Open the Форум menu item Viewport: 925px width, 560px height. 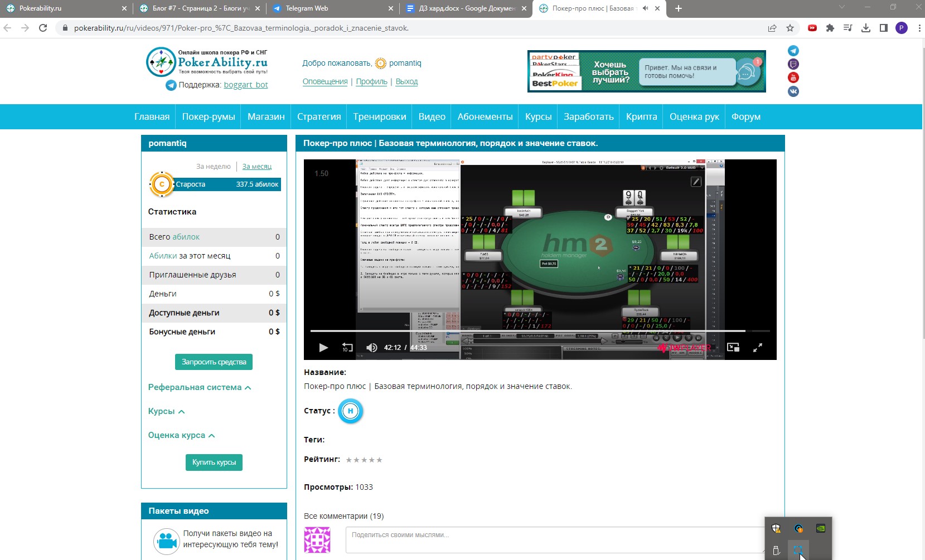click(746, 117)
